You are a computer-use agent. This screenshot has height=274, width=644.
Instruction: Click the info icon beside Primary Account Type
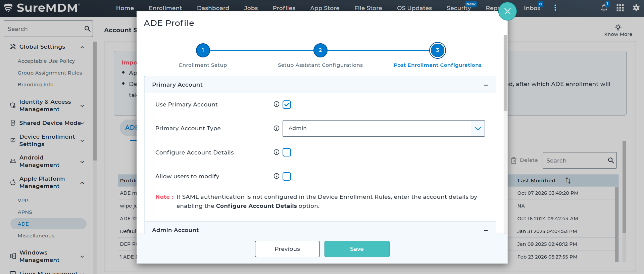(277, 128)
